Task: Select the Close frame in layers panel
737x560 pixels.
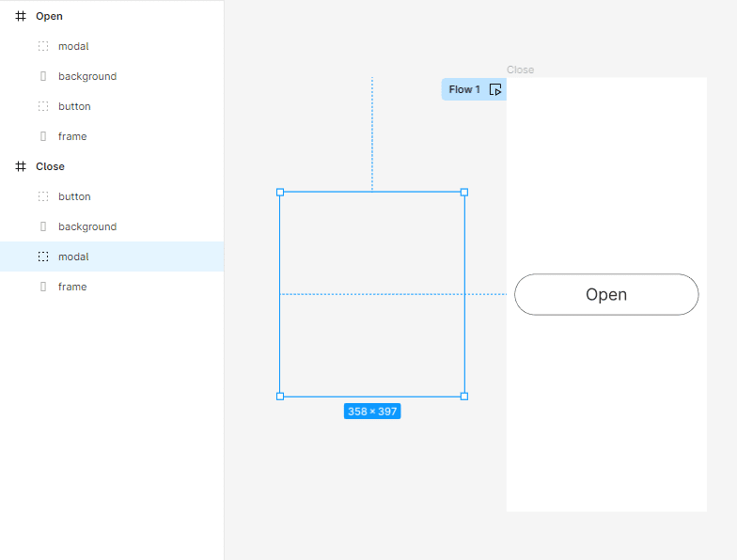Action: (x=112, y=166)
